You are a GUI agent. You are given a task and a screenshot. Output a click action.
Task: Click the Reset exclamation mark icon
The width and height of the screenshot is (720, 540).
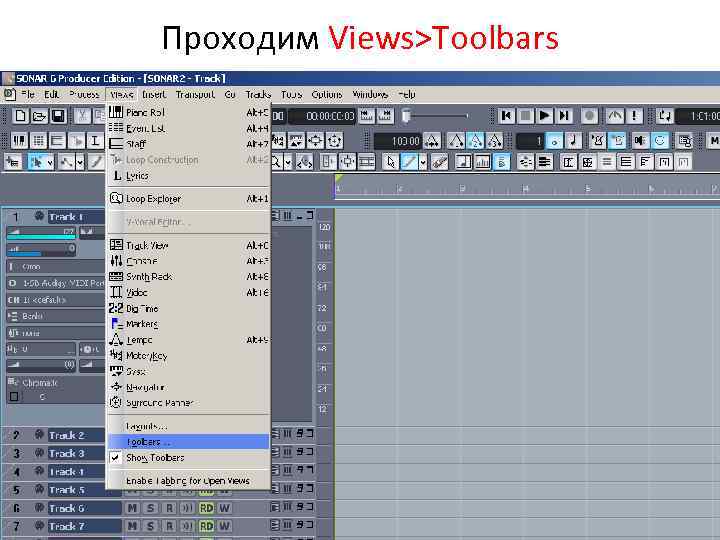(x=635, y=116)
